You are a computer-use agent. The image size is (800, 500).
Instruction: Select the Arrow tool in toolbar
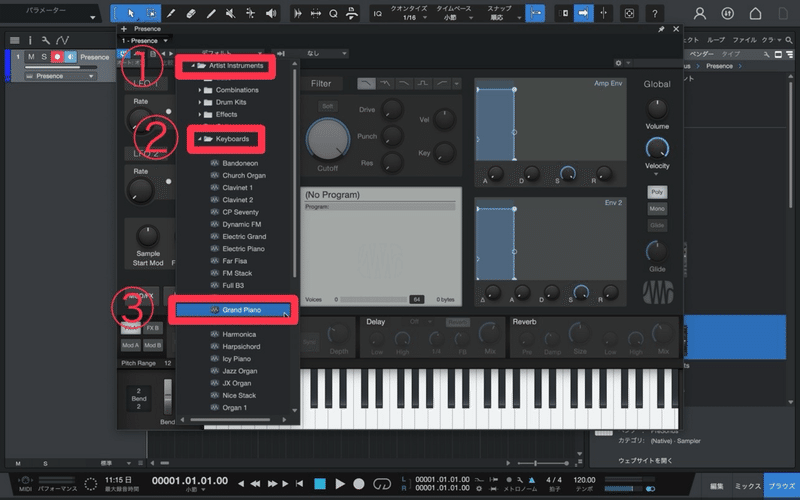pos(131,14)
